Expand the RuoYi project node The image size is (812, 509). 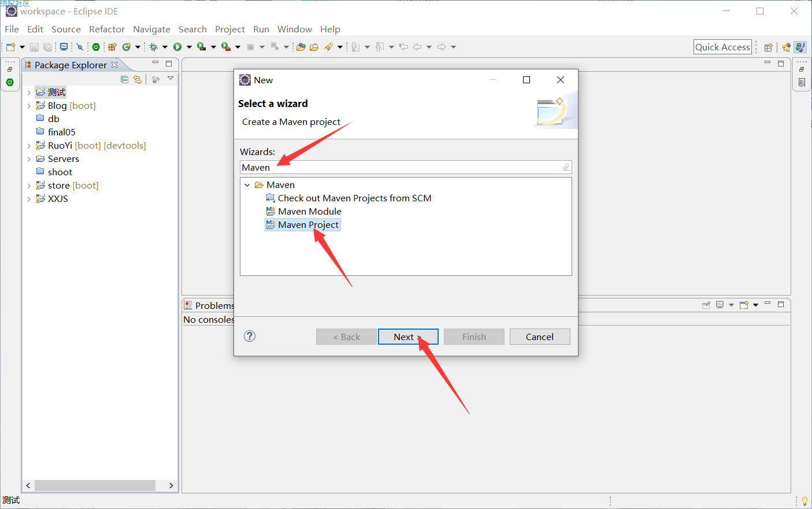(x=29, y=146)
